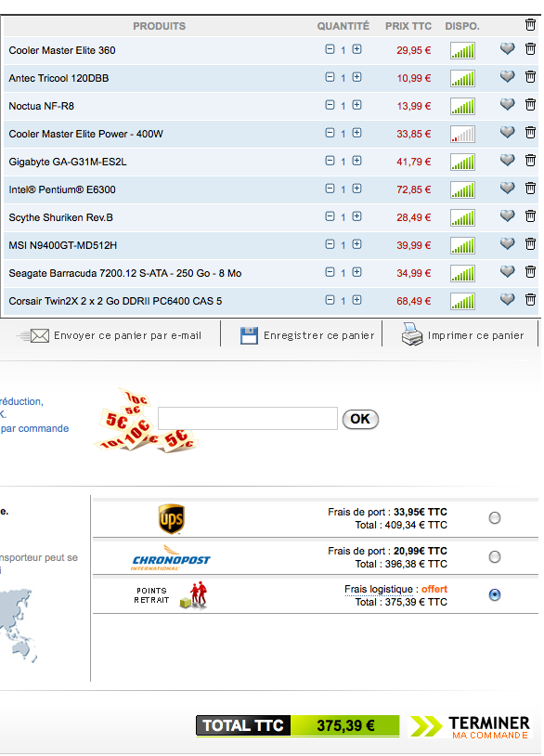Trash the Scythe Shuriken Rev.B item

pos(530,216)
